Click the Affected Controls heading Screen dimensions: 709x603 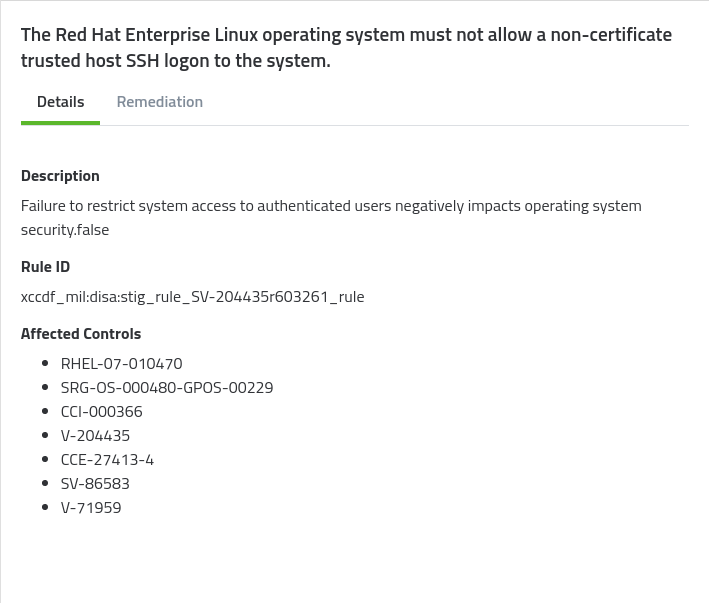(x=81, y=334)
